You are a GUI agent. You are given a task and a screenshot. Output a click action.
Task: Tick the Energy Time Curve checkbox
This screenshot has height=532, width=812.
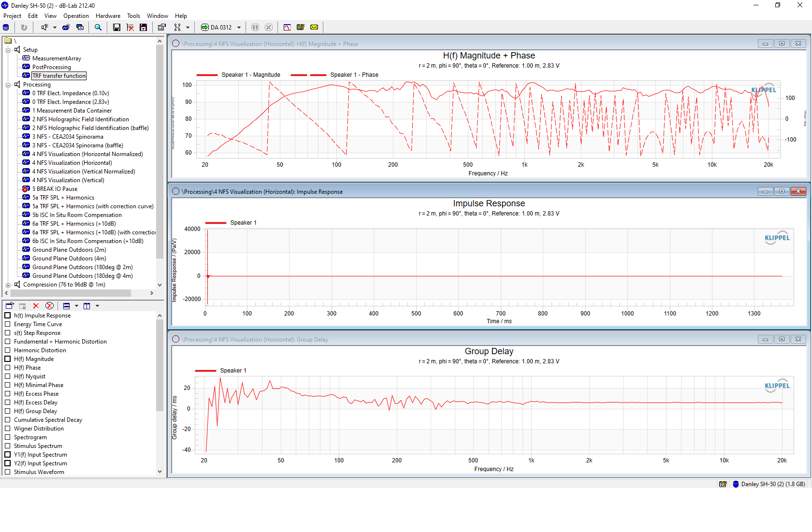pos(8,324)
